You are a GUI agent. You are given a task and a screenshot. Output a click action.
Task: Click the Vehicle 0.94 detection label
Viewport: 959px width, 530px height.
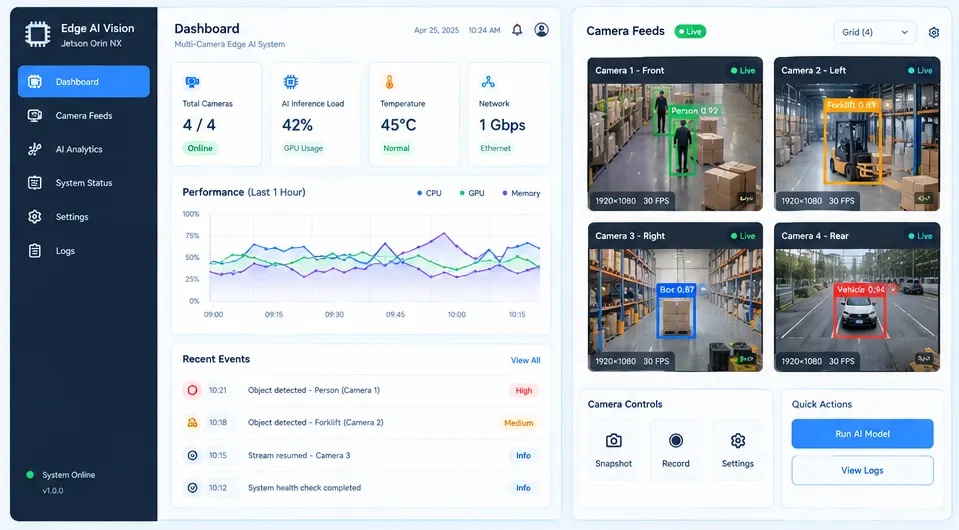click(x=860, y=289)
